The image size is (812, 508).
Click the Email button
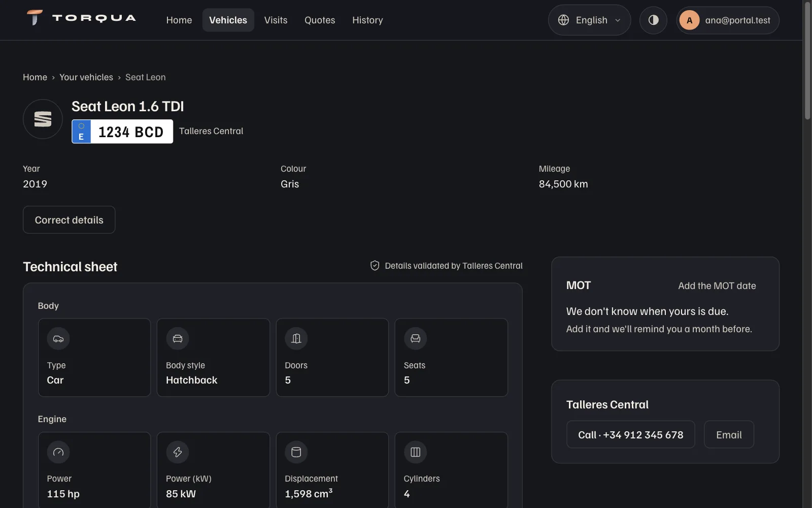pyautogui.click(x=729, y=435)
